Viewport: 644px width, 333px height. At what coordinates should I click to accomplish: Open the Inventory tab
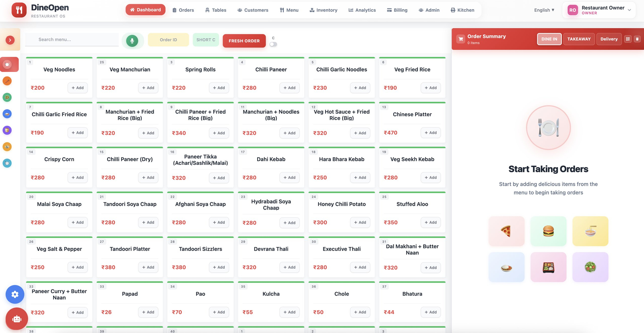coord(323,10)
